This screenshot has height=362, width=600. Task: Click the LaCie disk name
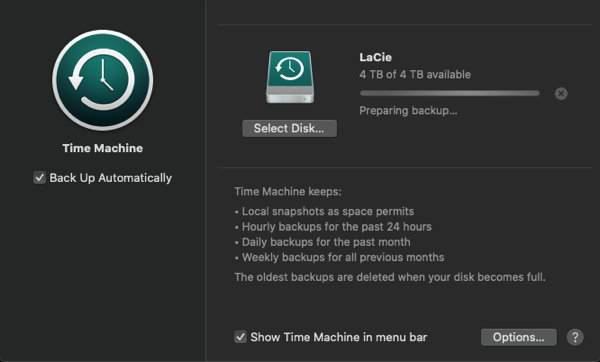coord(375,57)
